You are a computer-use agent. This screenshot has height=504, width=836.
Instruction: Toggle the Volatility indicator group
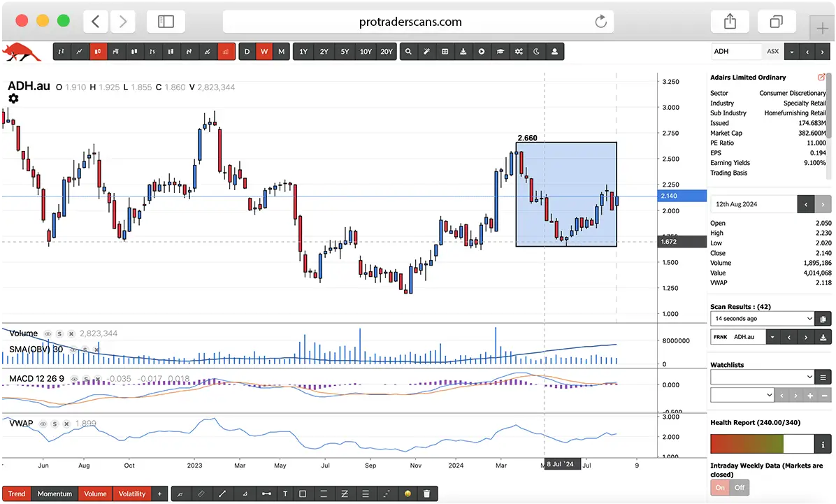point(132,494)
